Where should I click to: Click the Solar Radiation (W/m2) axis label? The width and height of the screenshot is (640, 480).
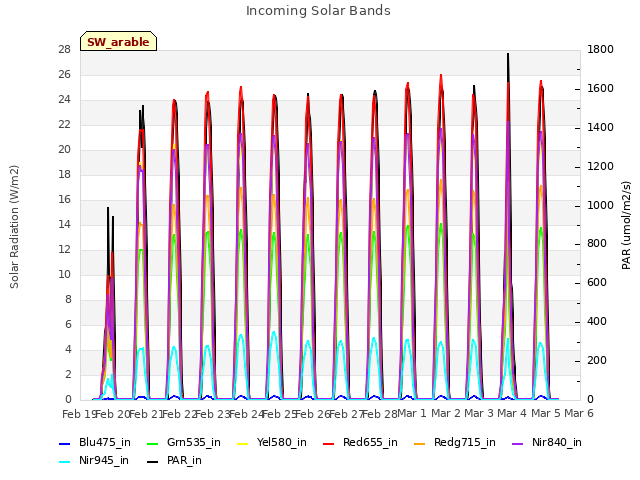tap(14, 227)
